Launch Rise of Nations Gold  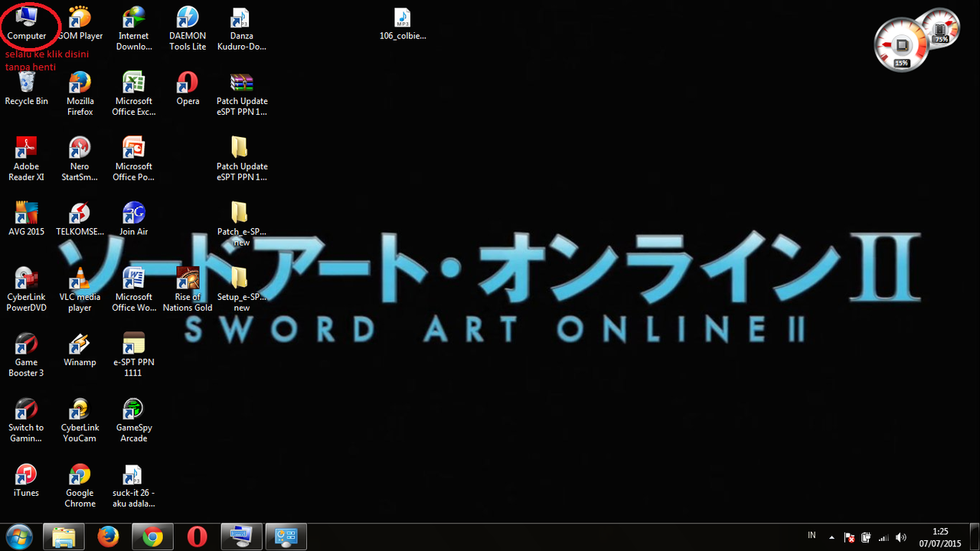[188, 289]
